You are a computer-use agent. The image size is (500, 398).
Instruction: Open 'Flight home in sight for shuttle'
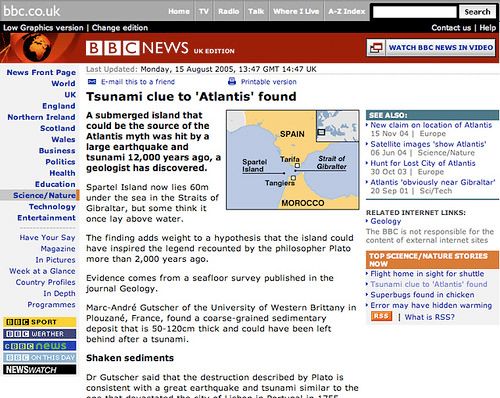coord(427,274)
